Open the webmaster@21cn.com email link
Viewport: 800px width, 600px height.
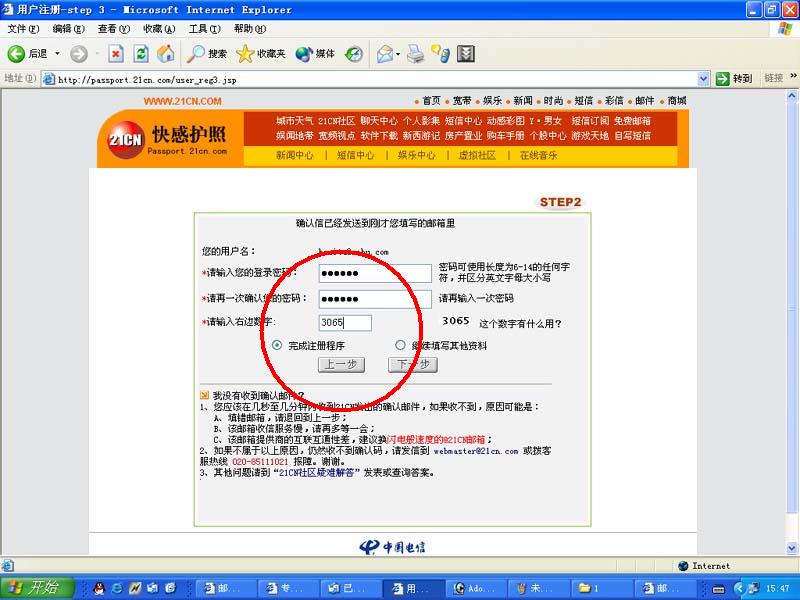[x=476, y=451]
